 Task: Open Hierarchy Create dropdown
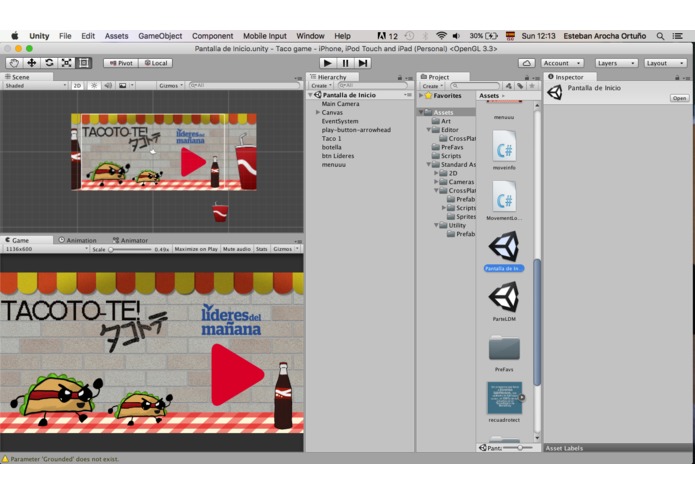(x=321, y=86)
